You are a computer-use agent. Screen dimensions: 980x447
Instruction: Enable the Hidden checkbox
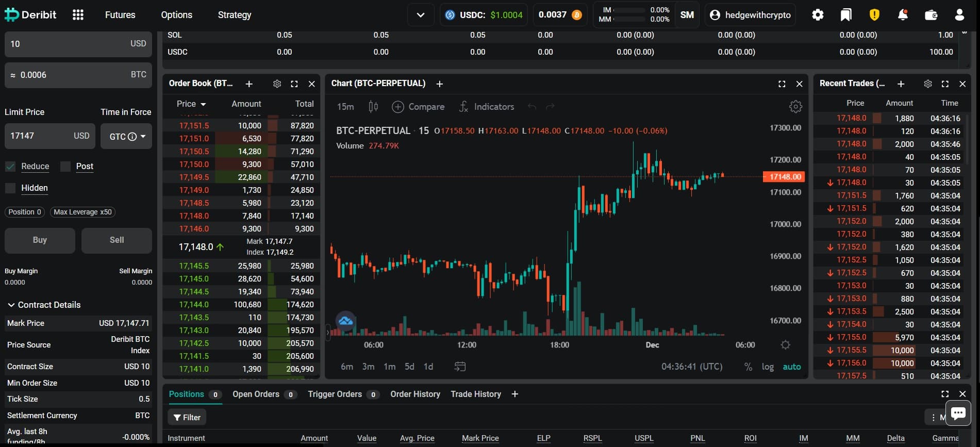click(10, 188)
